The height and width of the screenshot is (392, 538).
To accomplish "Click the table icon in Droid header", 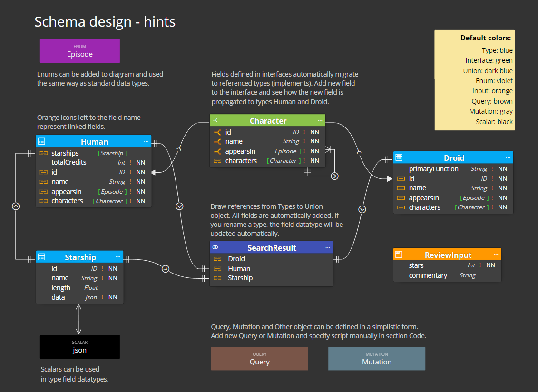I will (x=399, y=157).
